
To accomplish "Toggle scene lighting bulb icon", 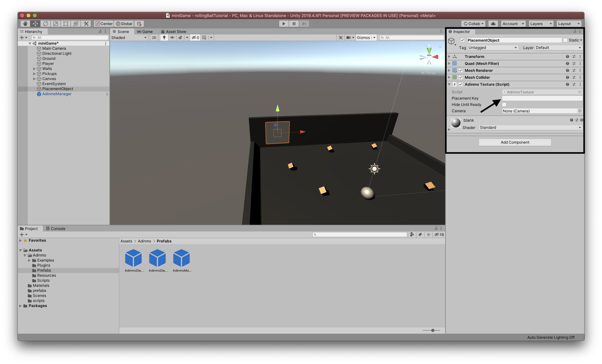I will (164, 38).
